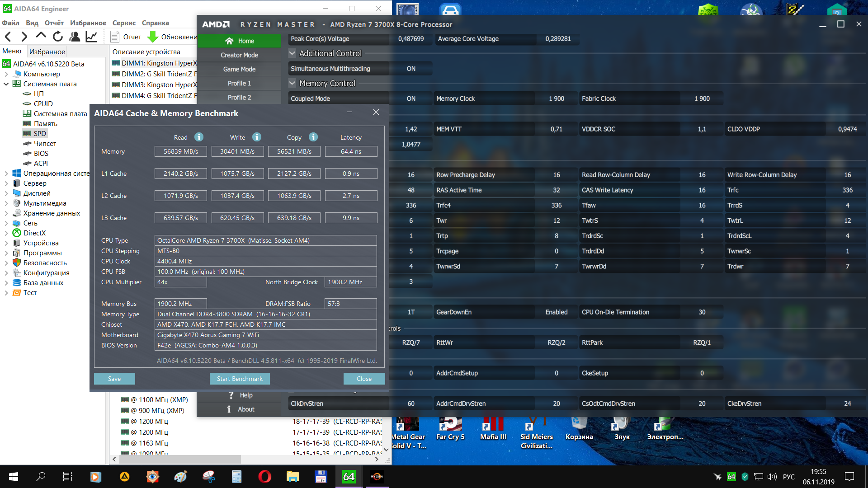
Task: Click the horizontal scrollbar in AIDA64 panel
Action: point(181,459)
